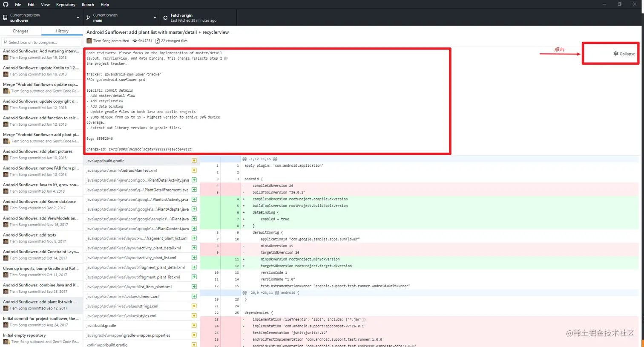
Task: Select commit 'Initial empty repository'
Action: 41,338
